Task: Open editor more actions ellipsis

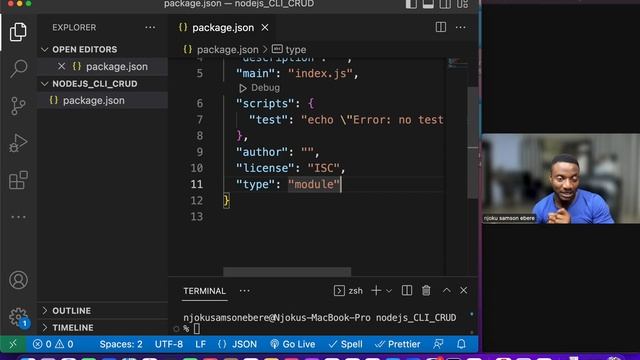Action: (x=461, y=27)
